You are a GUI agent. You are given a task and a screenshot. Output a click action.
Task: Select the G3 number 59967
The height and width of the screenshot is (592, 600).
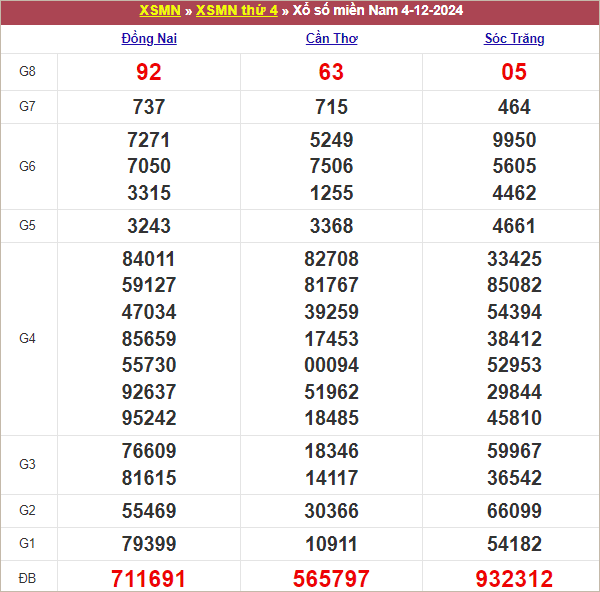click(x=514, y=451)
